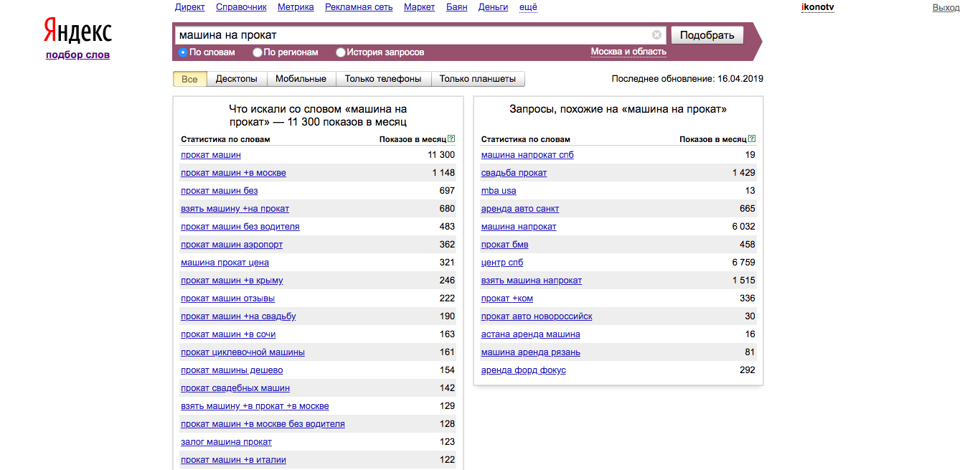This screenshot has width=980, height=470.
Task: Click the help icon in the left table header
Action: tap(451, 139)
